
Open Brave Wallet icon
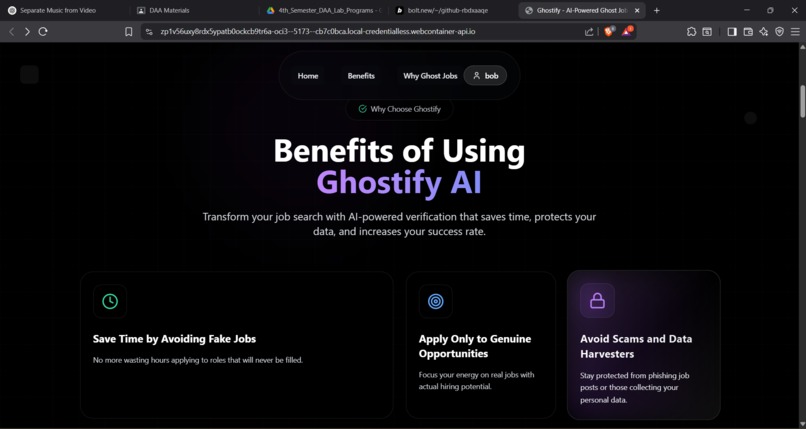point(748,31)
